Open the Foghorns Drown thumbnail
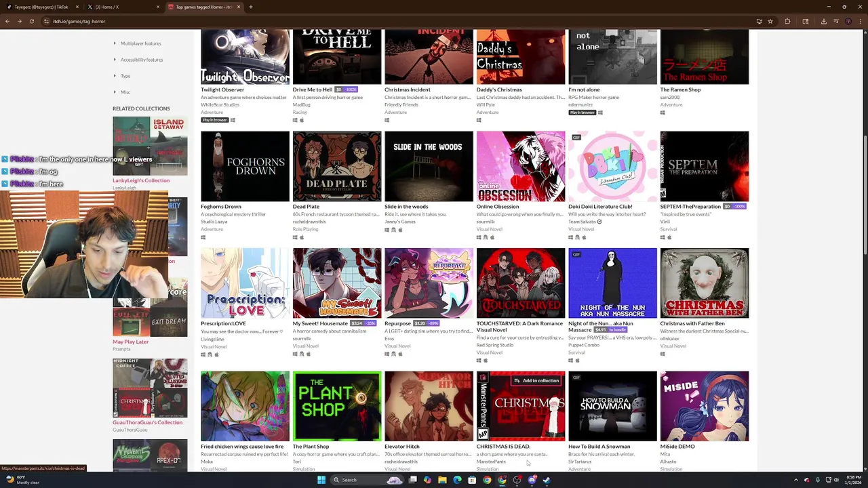This screenshot has width=868, height=488. pos(245,167)
